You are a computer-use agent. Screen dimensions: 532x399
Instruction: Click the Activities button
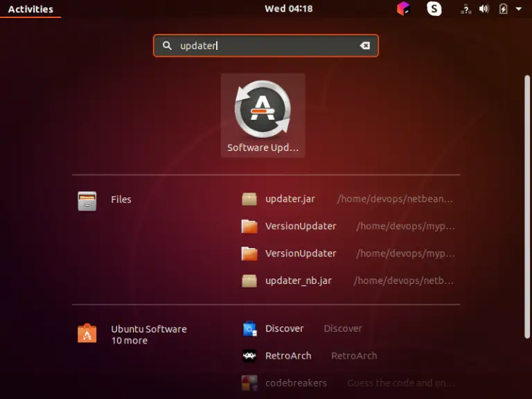30,9
